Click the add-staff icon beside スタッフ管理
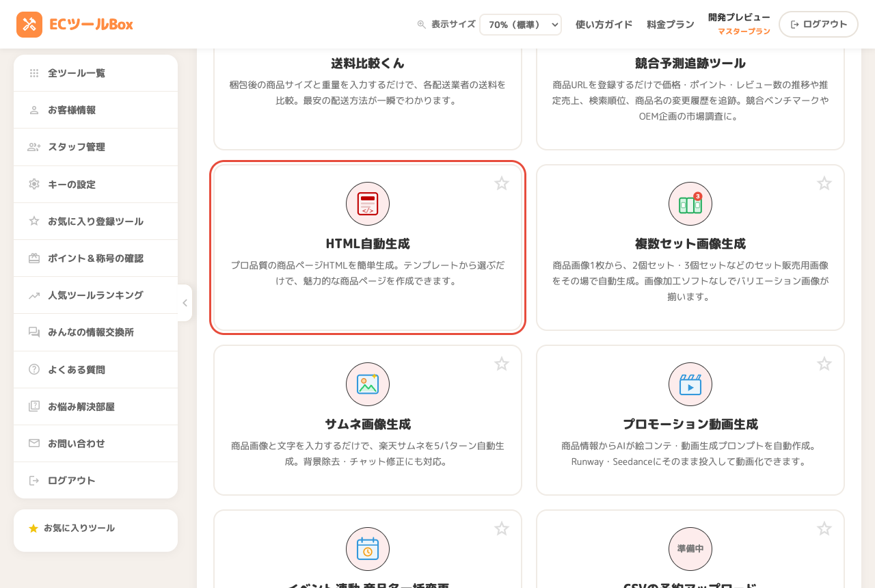Image resolution: width=875 pixels, height=588 pixels. pyautogui.click(x=34, y=147)
